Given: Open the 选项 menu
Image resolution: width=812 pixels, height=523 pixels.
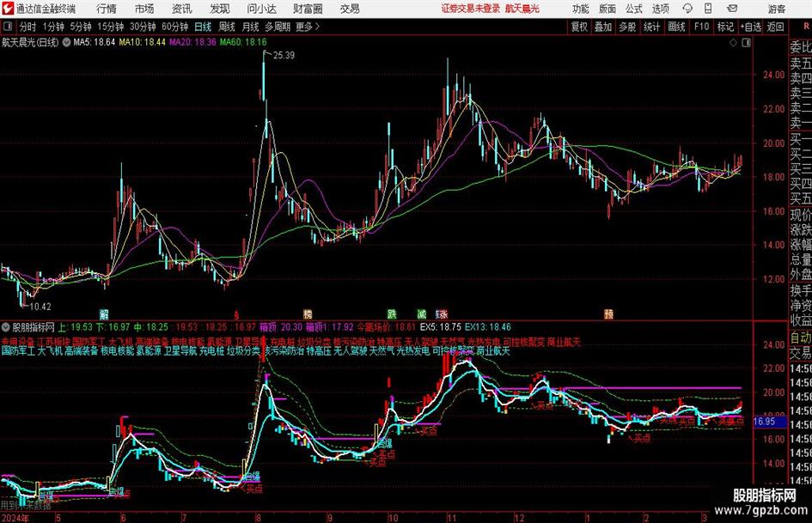Looking at the screenshot, I should tap(660, 9).
